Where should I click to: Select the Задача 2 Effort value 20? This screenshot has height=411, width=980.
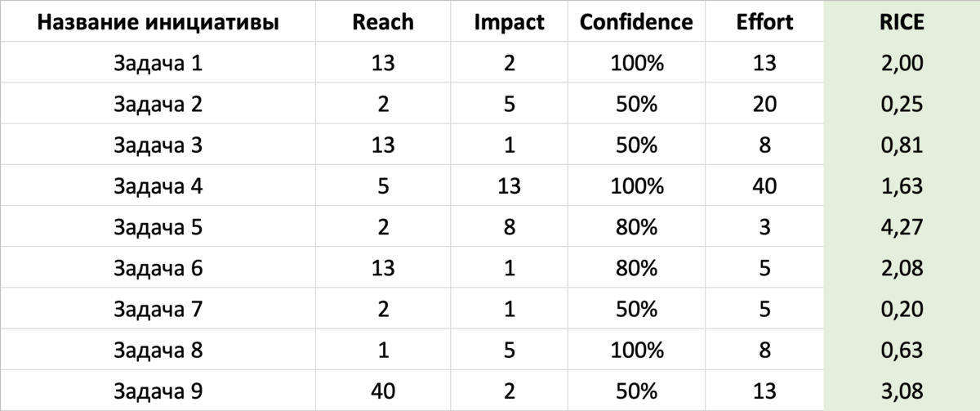[x=764, y=105]
